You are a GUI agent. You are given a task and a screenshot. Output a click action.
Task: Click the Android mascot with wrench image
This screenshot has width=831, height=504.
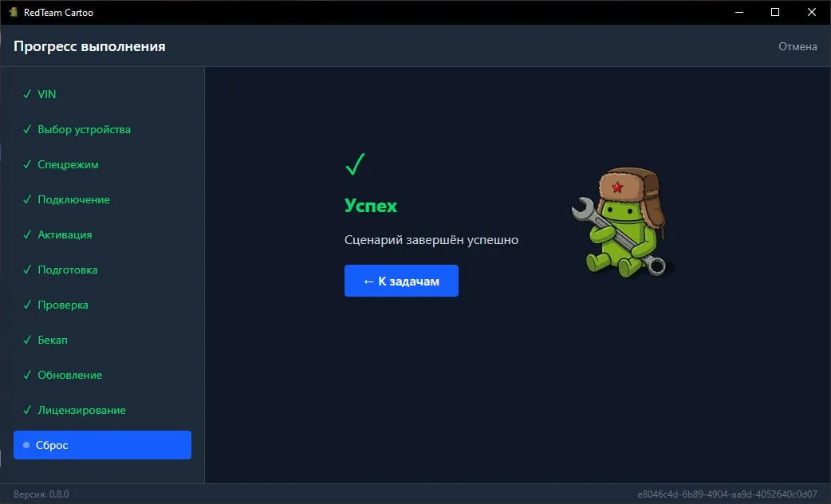click(x=623, y=222)
